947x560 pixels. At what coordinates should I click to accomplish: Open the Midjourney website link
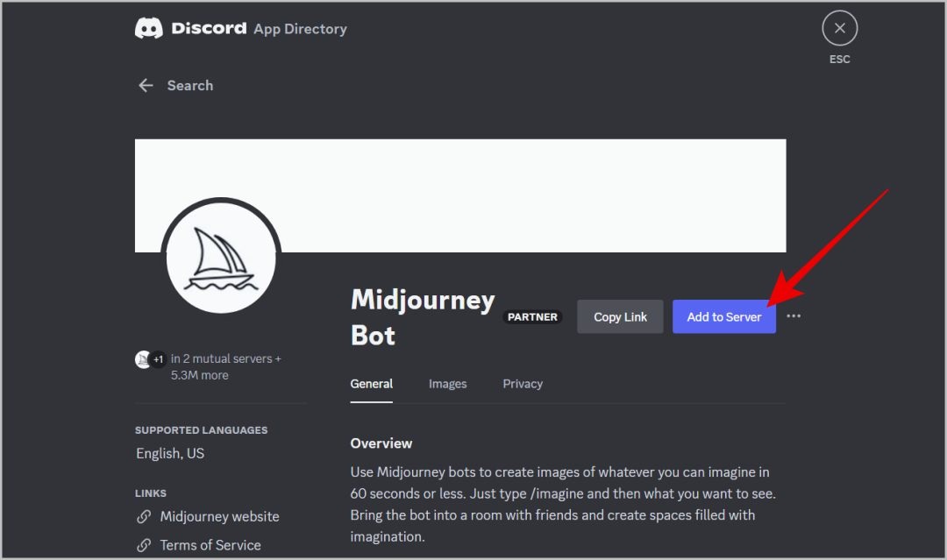pyautogui.click(x=219, y=516)
